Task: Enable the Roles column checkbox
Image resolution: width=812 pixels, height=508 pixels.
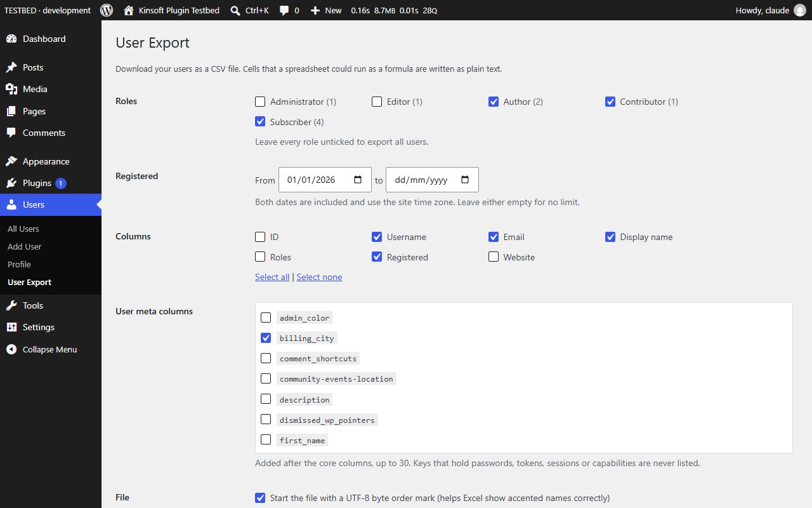Action: pos(260,257)
